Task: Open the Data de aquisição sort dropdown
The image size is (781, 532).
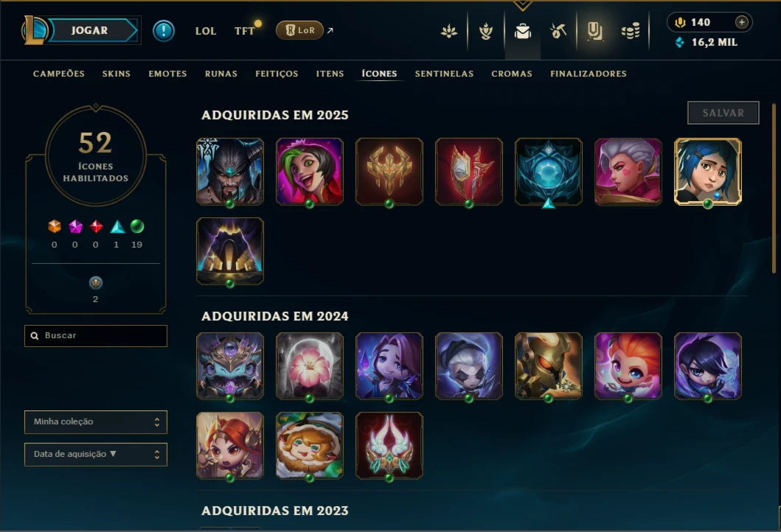Action: coord(96,455)
